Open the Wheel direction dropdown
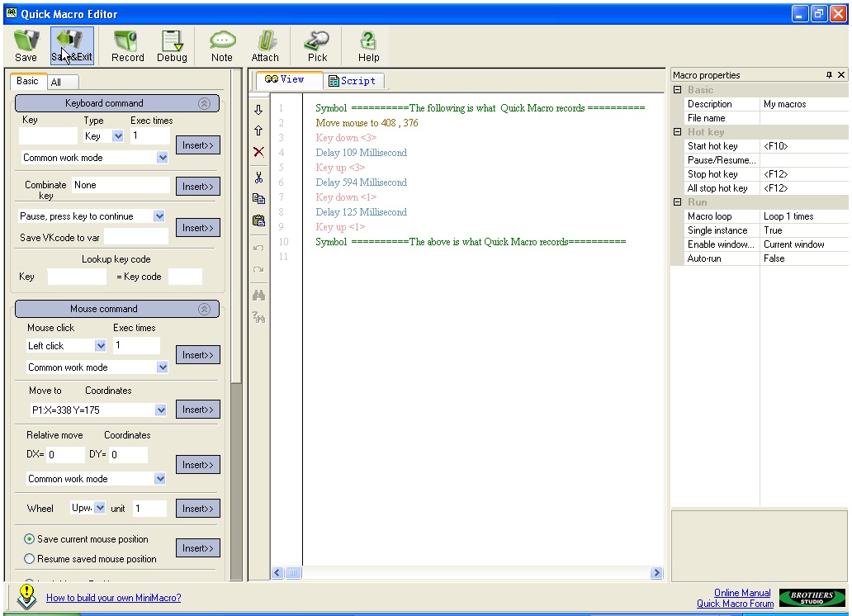The height and width of the screenshot is (616, 852). click(x=100, y=508)
